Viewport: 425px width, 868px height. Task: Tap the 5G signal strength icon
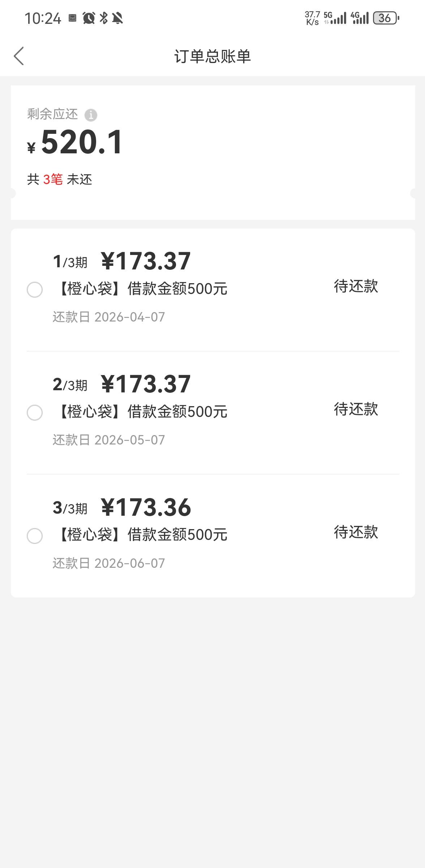[x=335, y=18]
